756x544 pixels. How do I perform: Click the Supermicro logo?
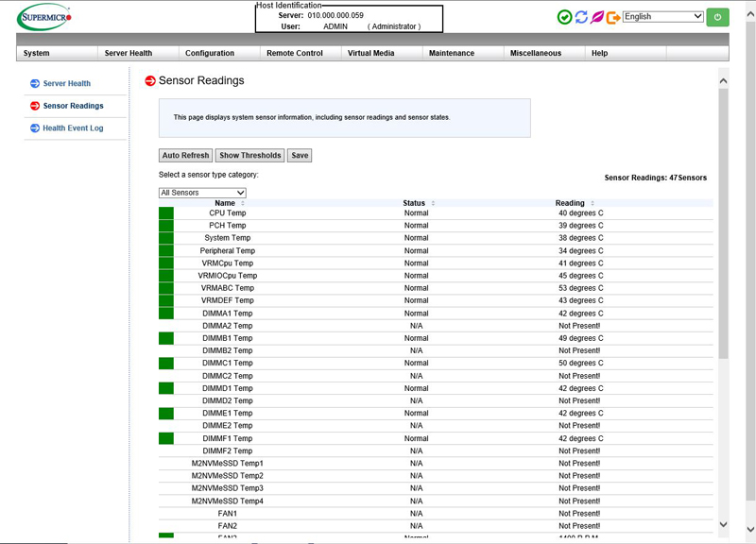coord(43,18)
